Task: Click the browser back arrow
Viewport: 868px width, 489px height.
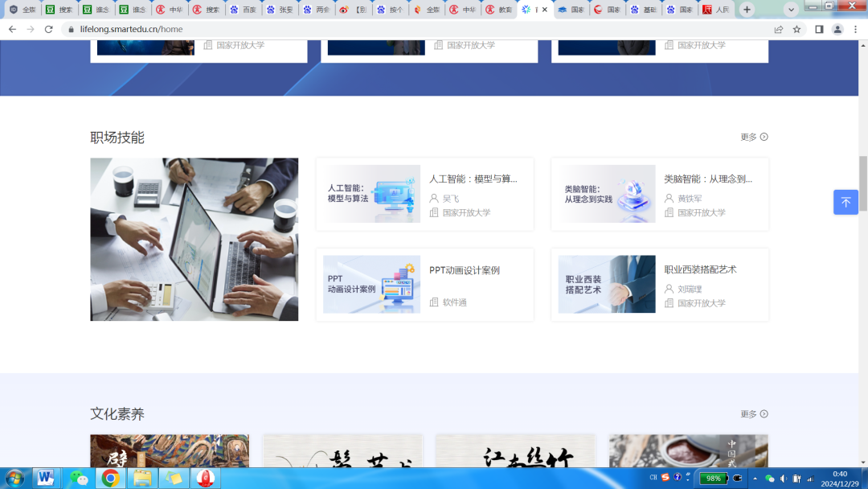Action: (x=12, y=29)
